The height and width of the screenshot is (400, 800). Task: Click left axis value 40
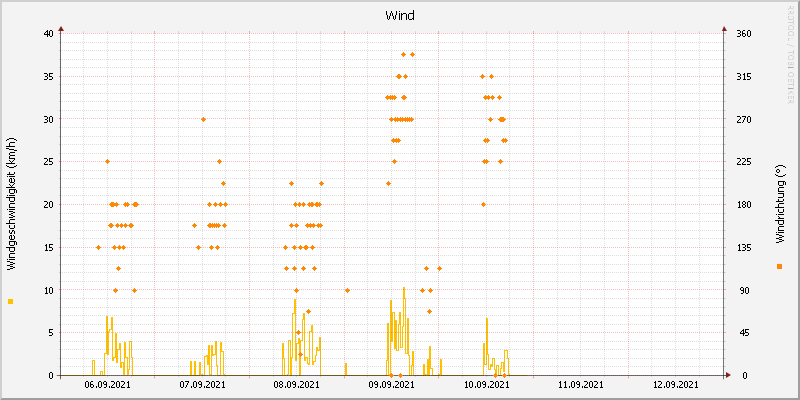[x=48, y=34]
